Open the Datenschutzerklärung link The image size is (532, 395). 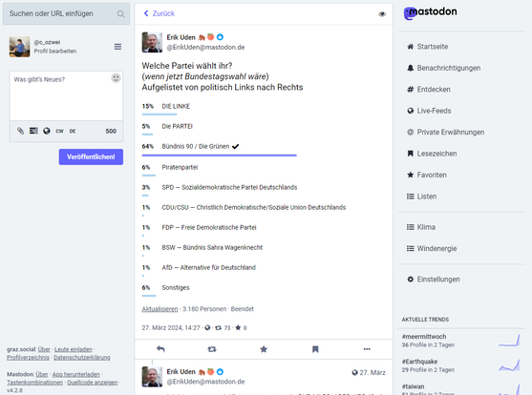point(82,358)
